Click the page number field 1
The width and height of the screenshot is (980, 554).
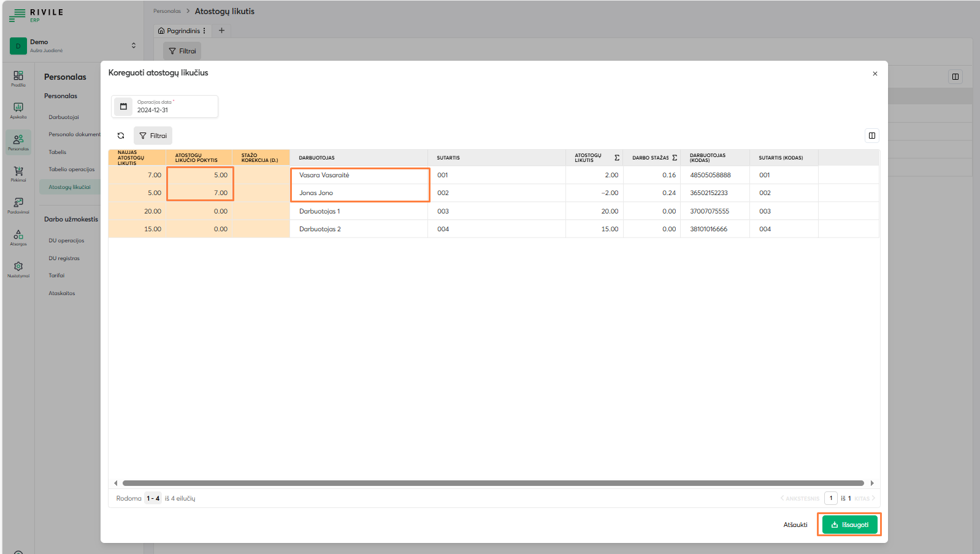pos(831,498)
